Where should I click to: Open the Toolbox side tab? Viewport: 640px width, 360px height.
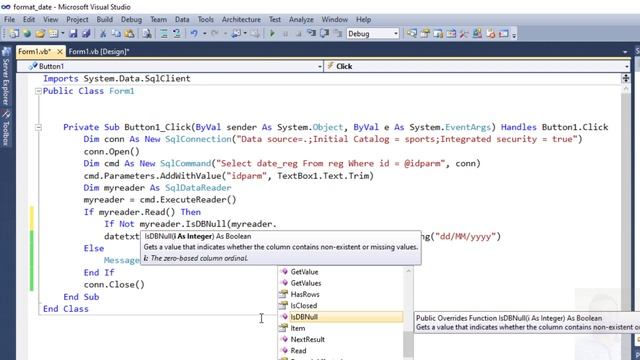pos(6,128)
